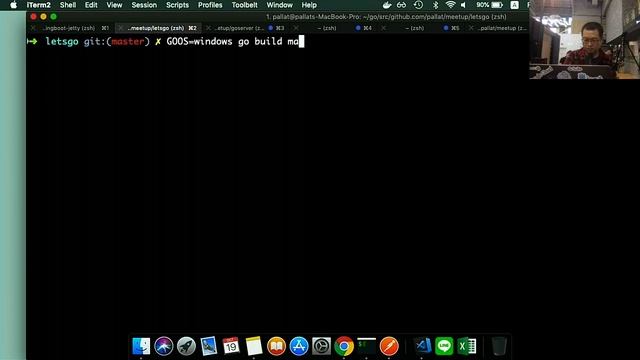The image size is (640, 360).
Task: Open Finder from the Dock
Action: 141,346
